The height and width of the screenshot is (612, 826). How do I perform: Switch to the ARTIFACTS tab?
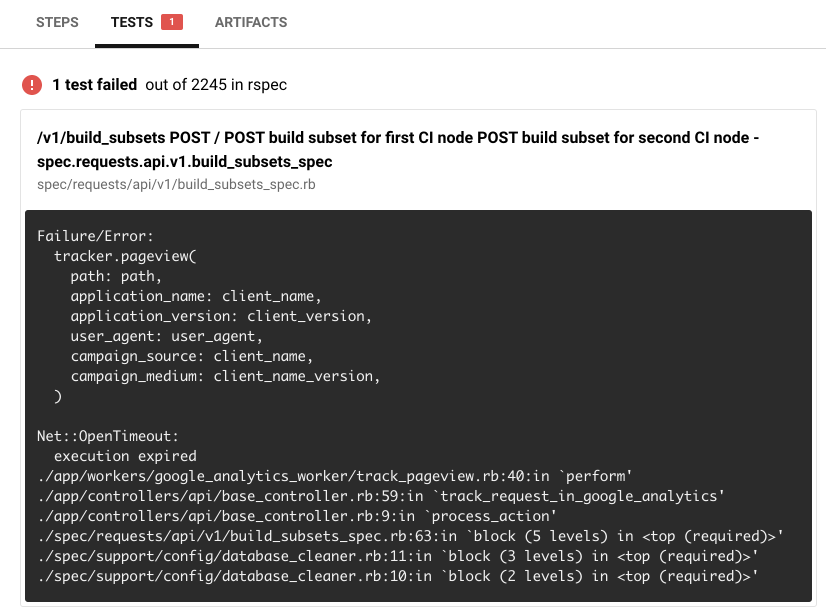pos(251,22)
